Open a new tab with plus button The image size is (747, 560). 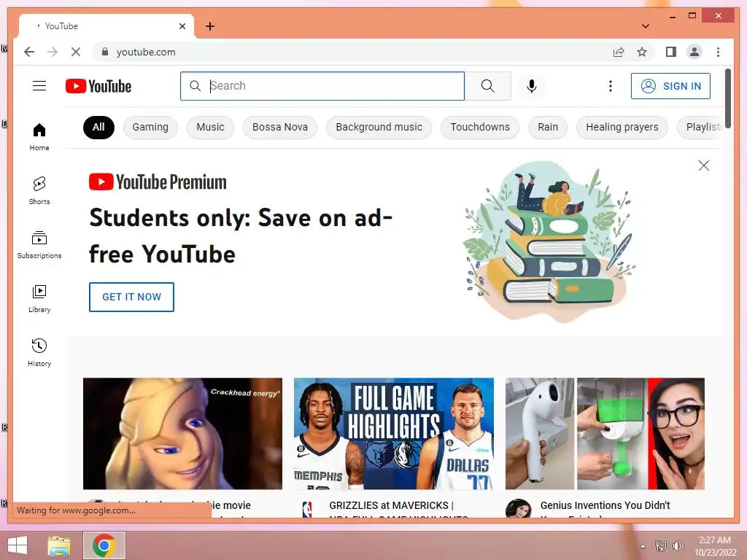click(210, 26)
